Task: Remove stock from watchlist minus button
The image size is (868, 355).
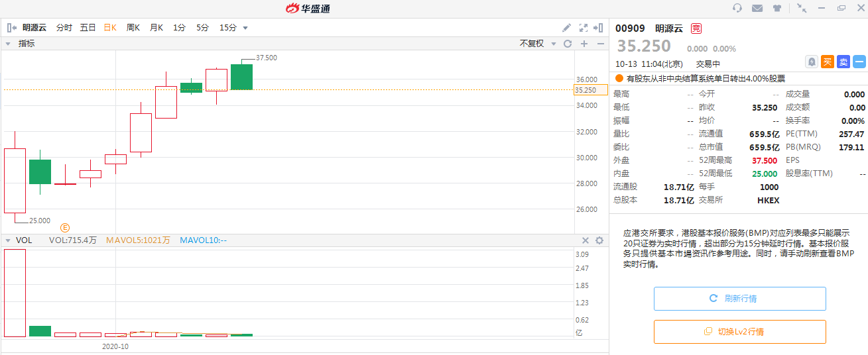Action: click(x=859, y=62)
